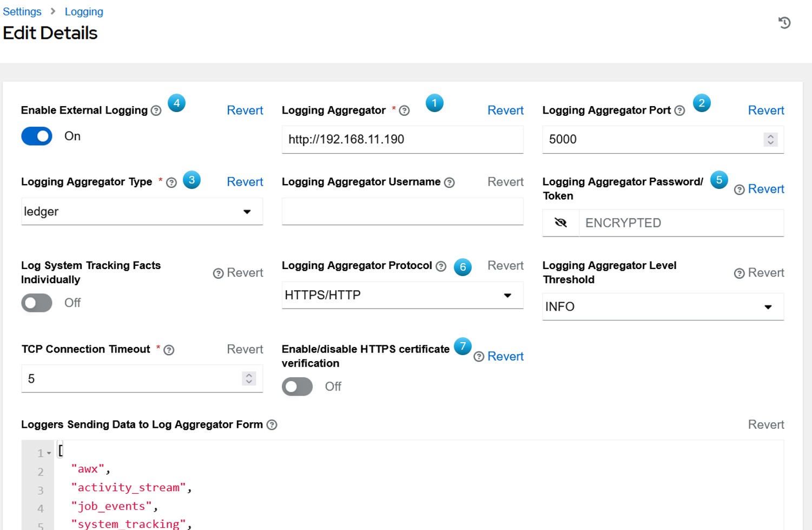
Task: Revert Logging Aggregator Type value
Action: (x=245, y=182)
